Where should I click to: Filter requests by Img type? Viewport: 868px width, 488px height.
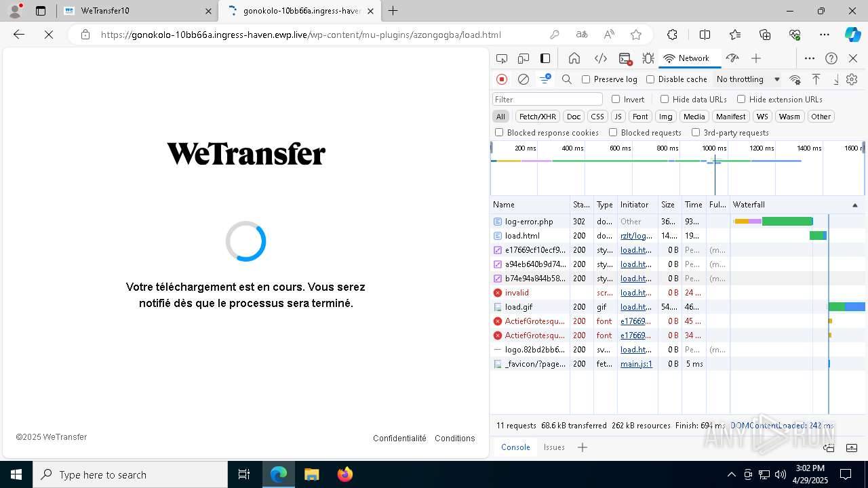point(666,117)
